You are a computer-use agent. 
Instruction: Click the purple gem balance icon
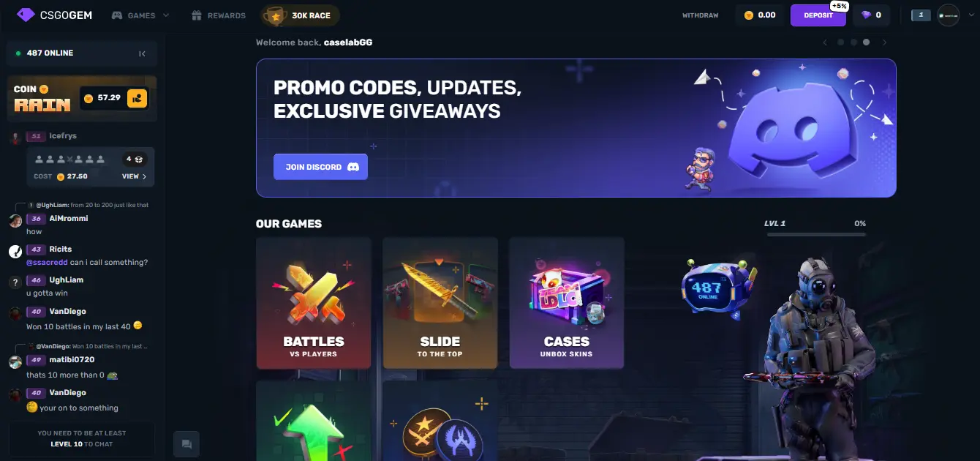[x=867, y=15]
